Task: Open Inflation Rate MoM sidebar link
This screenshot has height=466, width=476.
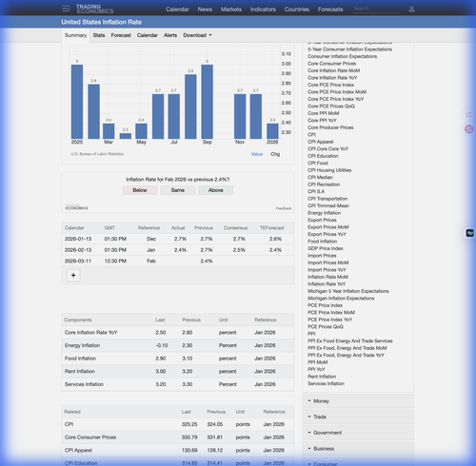Action: tap(327, 277)
